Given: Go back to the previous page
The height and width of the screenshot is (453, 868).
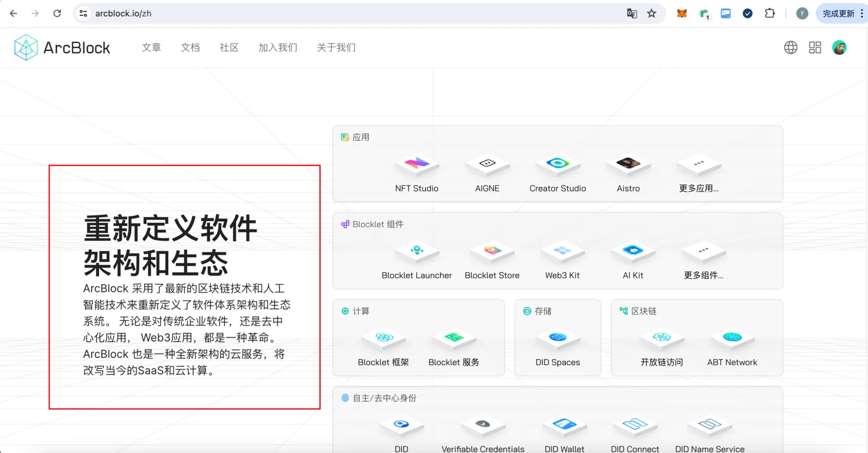Looking at the screenshot, I should pyautogui.click(x=14, y=14).
